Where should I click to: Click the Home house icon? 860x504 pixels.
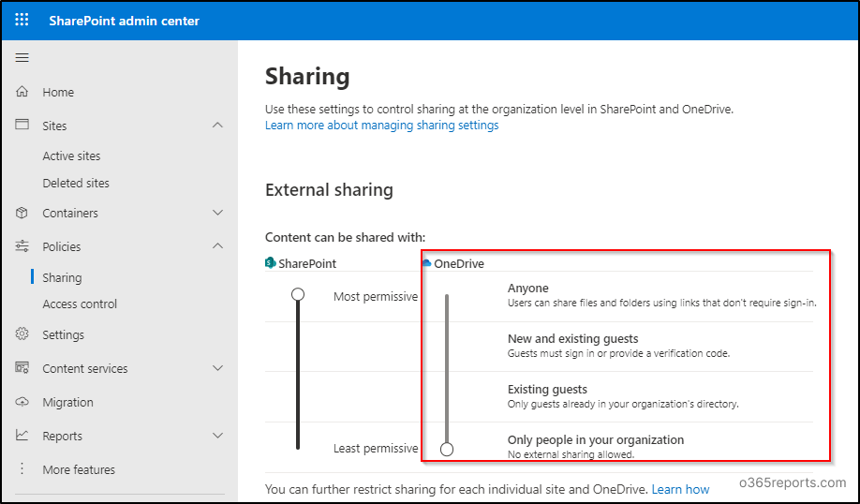pos(22,92)
